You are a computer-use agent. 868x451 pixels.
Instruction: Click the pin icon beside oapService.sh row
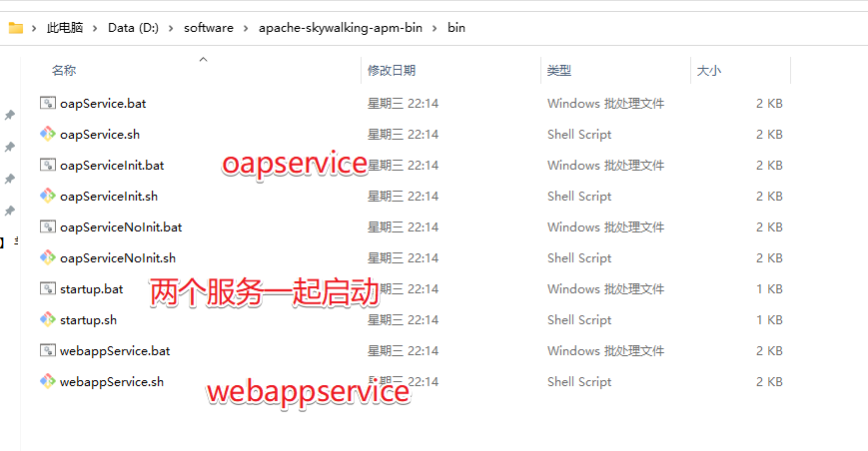coord(9,147)
